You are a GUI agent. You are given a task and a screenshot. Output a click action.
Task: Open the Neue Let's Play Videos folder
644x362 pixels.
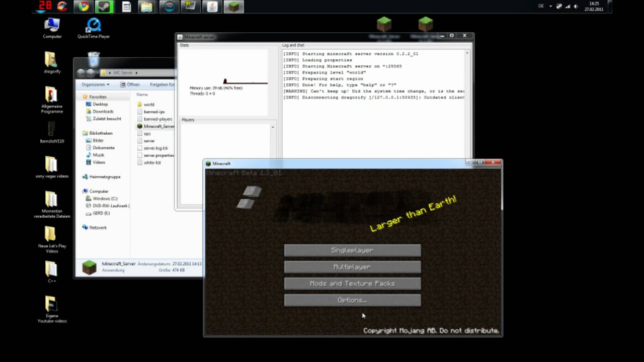(x=52, y=240)
